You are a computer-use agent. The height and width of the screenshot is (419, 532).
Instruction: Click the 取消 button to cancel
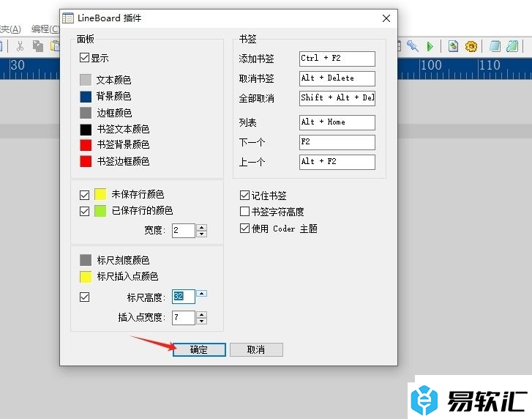tap(256, 349)
